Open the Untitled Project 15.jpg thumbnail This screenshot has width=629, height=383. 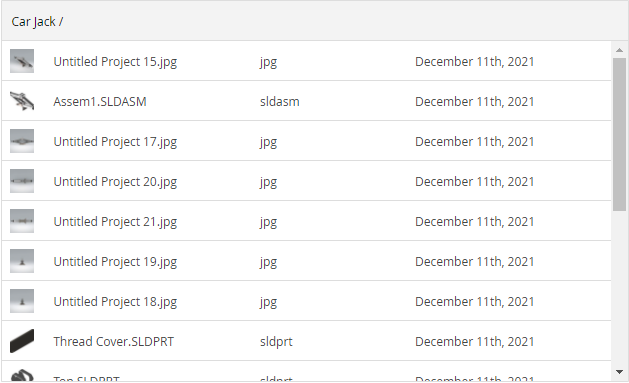point(22,61)
